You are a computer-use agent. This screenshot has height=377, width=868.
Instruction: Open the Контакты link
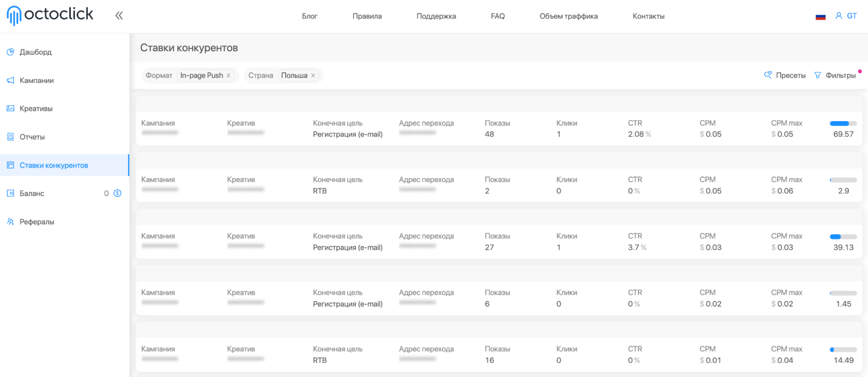tap(648, 16)
